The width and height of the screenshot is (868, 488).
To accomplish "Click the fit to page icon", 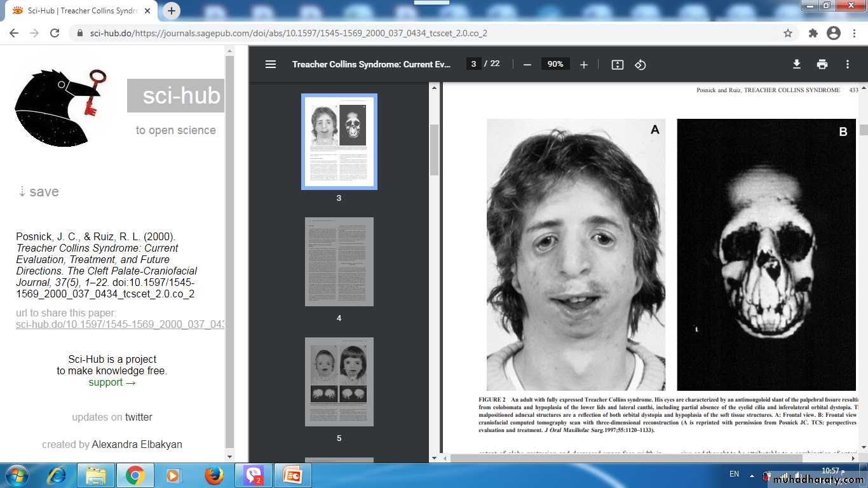I will pos(617,64).
